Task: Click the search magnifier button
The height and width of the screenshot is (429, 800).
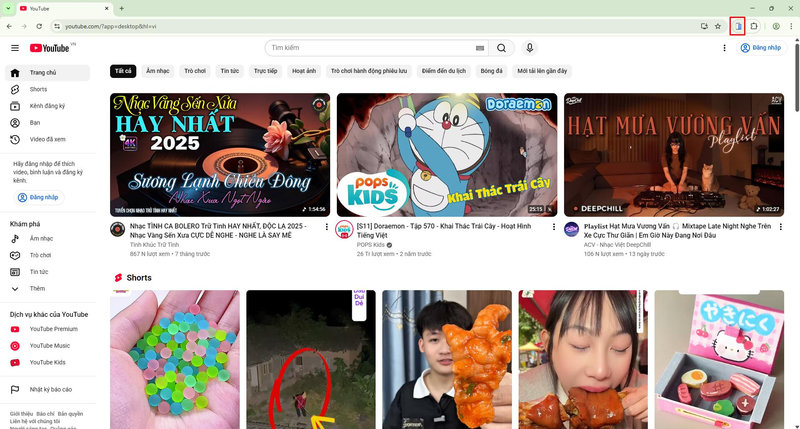Action: point(502,48)
